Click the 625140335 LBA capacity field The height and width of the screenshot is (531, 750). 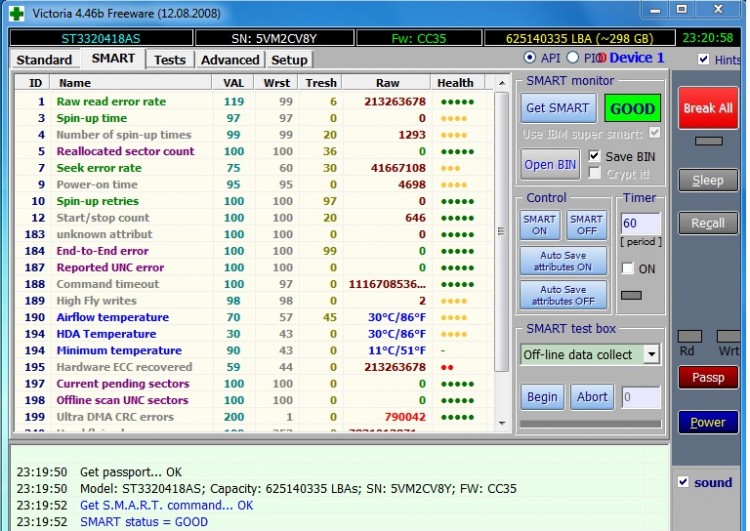pos(579,38)
